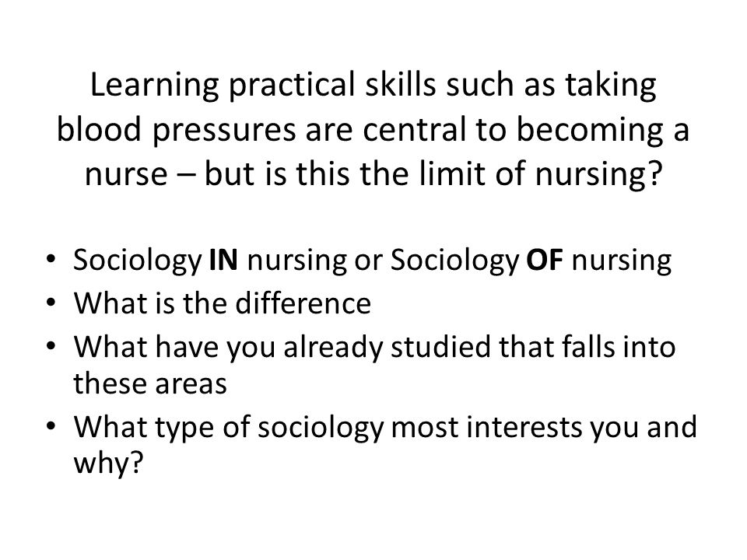This screenshot has height=560, width=747.
Task: Click the dash after nurse in title
Action: [x=185, y=174]
